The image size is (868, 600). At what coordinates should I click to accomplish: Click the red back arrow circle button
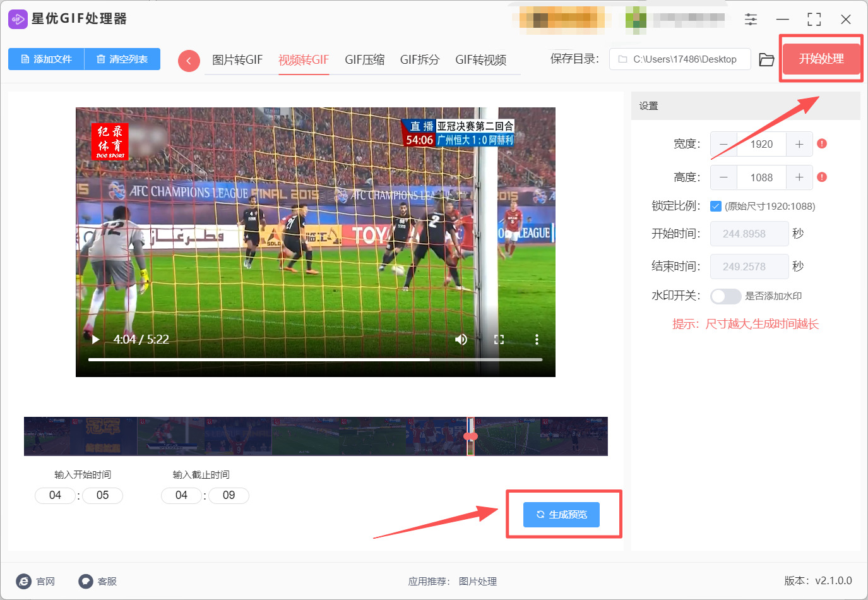tap(189, 61)
